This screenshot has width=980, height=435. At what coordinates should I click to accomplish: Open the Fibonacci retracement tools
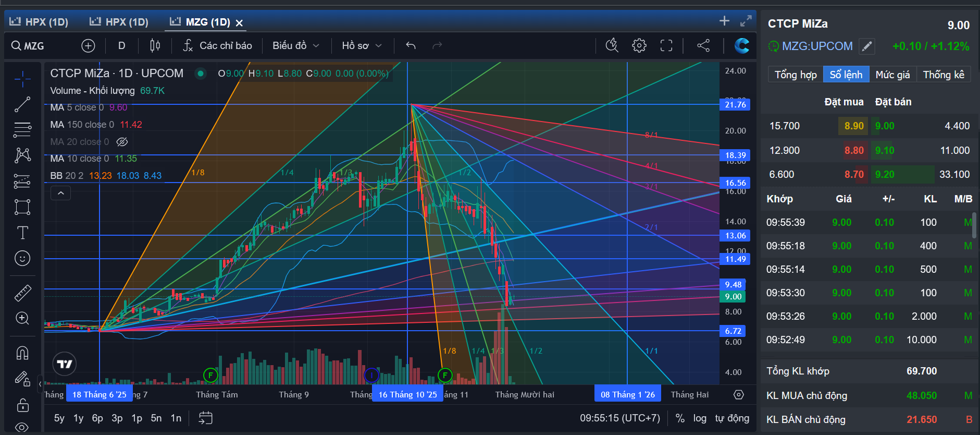point(22,129)
